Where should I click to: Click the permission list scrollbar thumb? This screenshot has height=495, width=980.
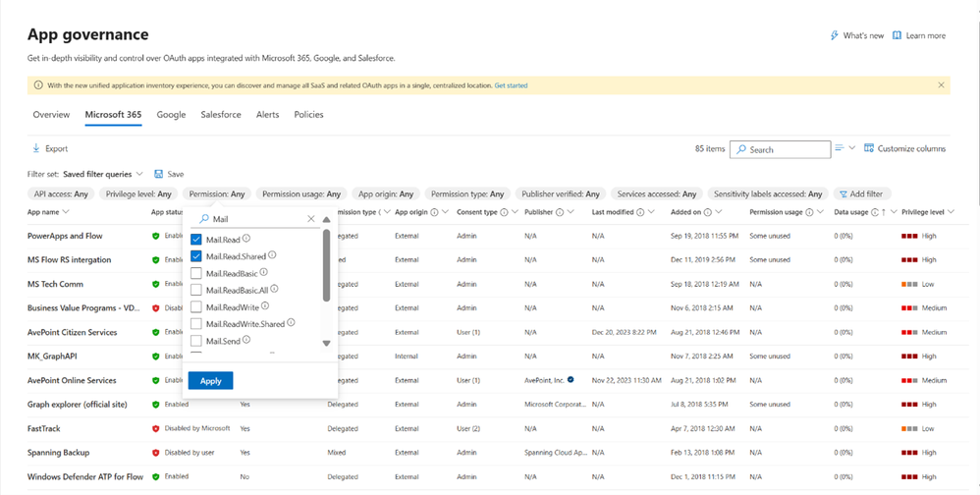326,265
